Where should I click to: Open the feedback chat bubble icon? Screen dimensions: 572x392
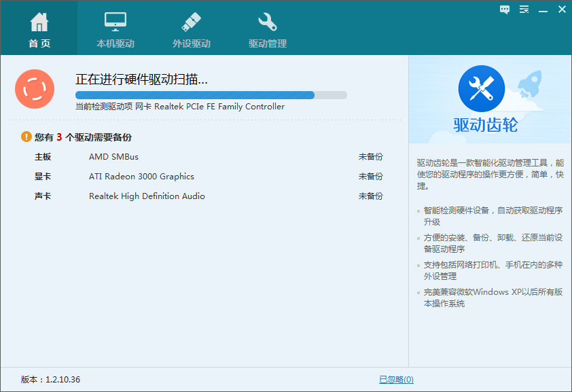coord(505,10)
